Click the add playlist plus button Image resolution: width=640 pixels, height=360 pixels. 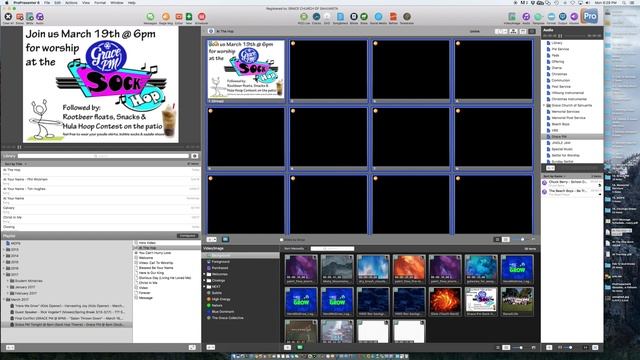(10, 347)
